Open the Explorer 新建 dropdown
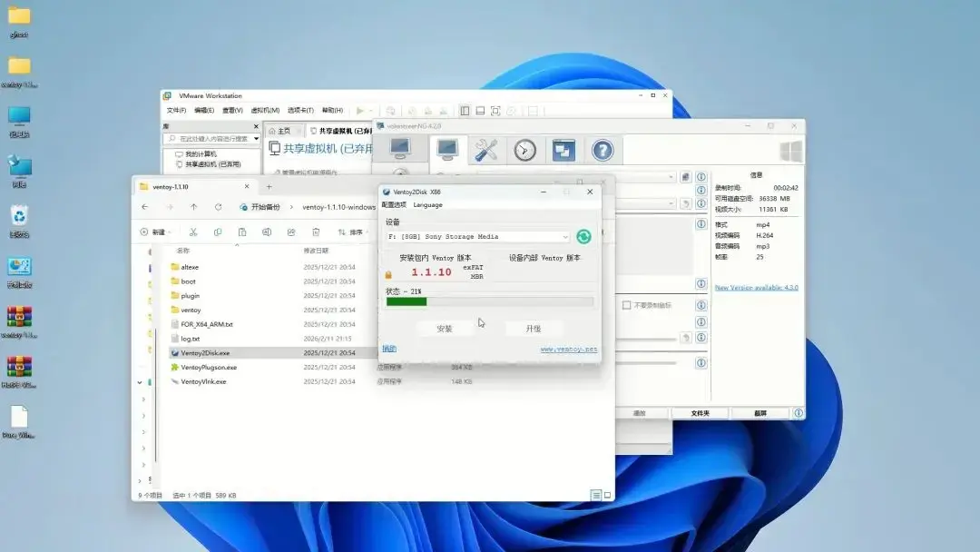 click(x=156, y=232)
